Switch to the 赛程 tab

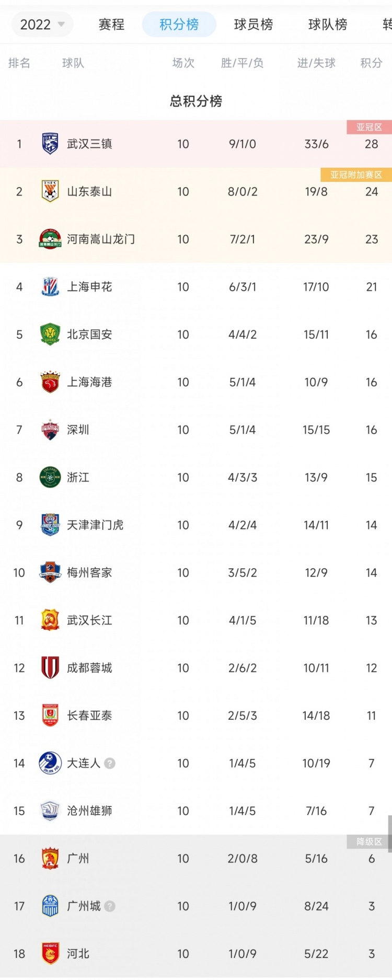tap(111, 24)
